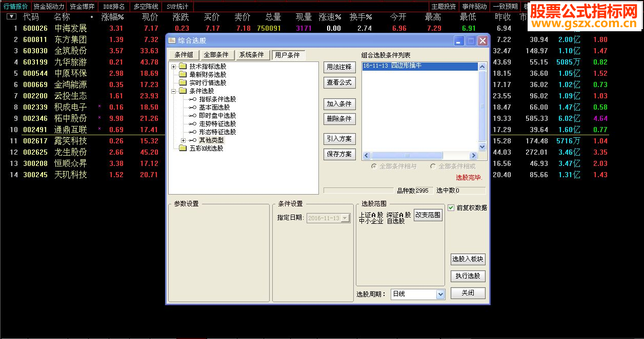This screenshot has width=644, height=339.
Task: Click condition list scroll-up arrow
Action: [x=482, y=67]
